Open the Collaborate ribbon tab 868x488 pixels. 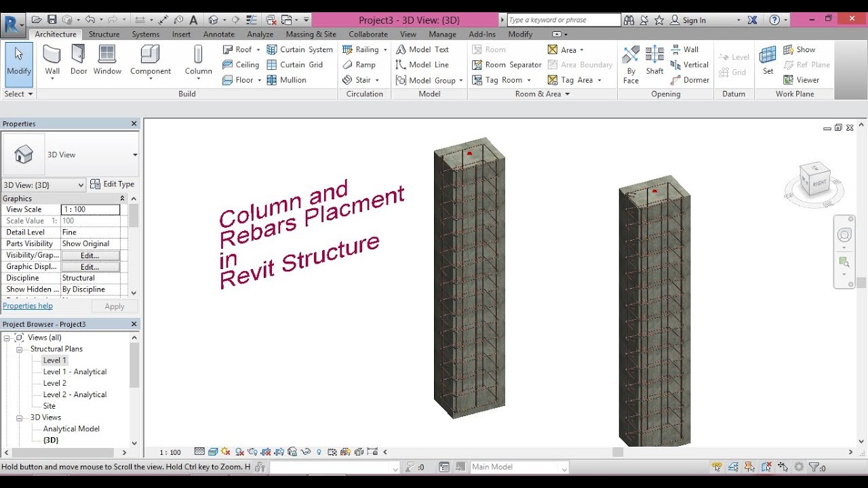[x=368, y=35]
